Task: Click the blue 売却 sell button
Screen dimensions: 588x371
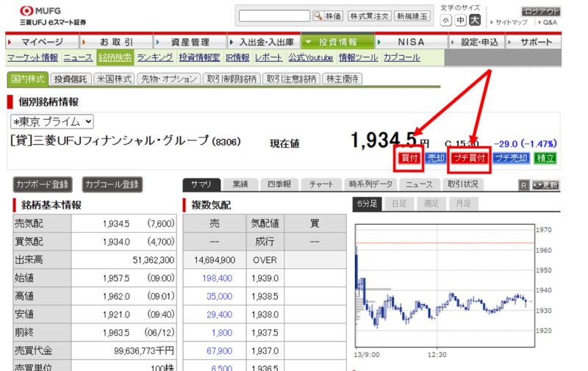Action: coord(435,158)
